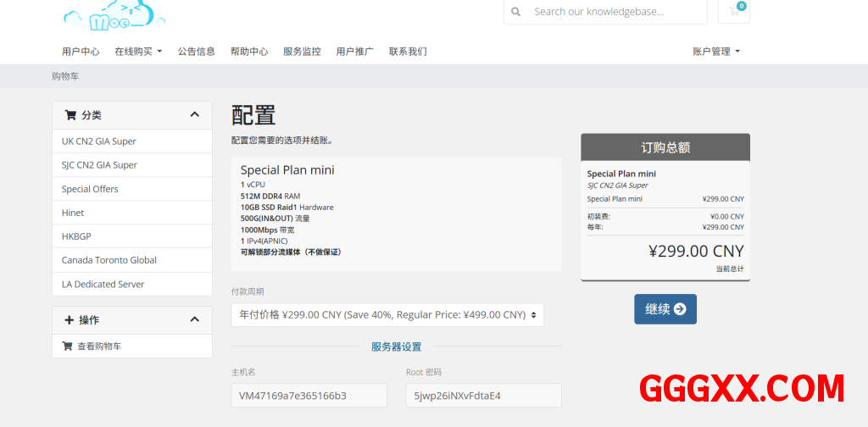Click the 分类 cart icon in sidebar

(x=70, y=115)
